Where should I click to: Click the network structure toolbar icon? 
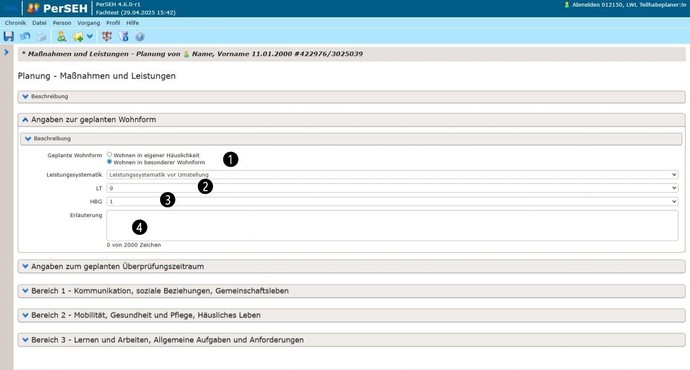[x=107, y=37]
